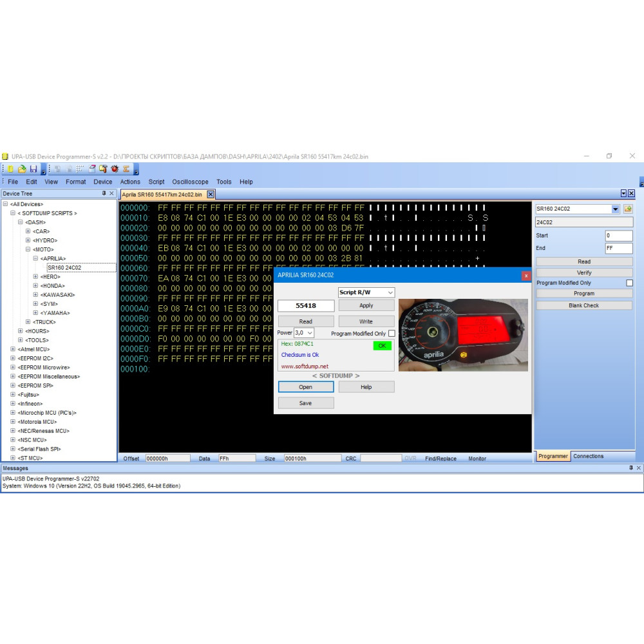Click the dialog's Read button
Viewport: 644px width, 644px height.
(305, 321)
